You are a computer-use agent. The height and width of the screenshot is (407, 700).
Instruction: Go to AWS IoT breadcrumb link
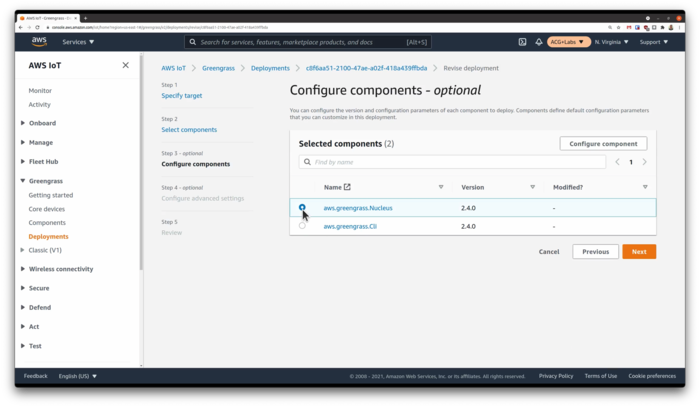point(173,68)
